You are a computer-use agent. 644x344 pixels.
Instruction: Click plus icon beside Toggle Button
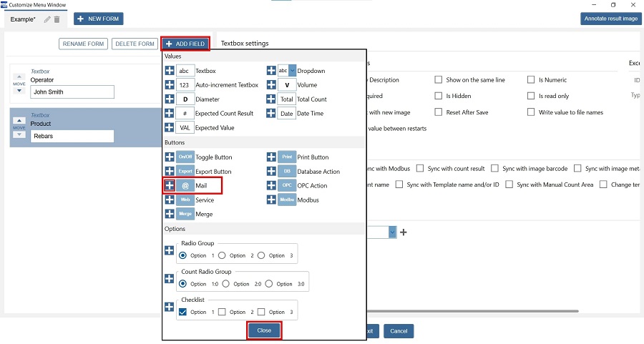[170, 157]
